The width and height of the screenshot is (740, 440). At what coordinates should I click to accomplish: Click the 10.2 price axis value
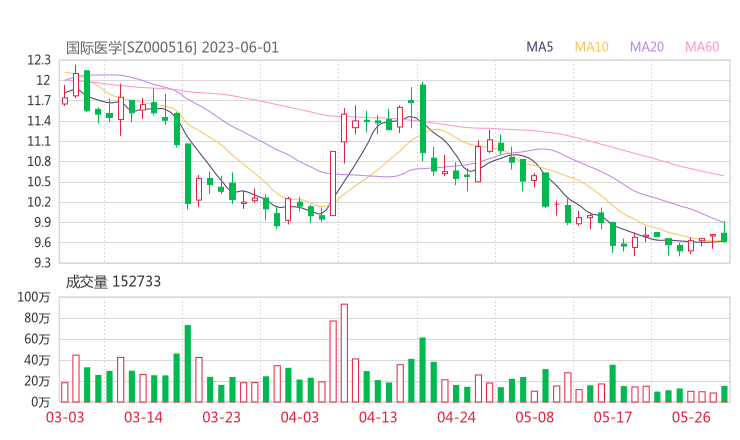(x=39, y=202)
